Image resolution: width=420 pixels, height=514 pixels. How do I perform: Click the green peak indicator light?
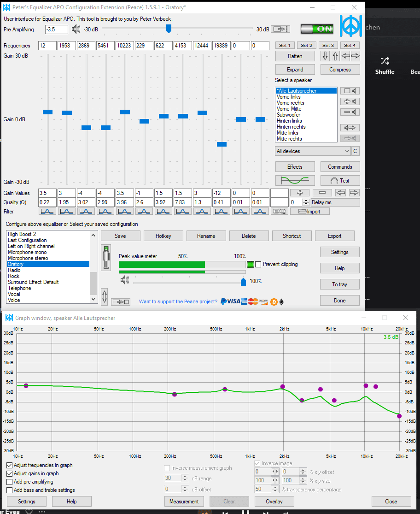pos(251,264)
